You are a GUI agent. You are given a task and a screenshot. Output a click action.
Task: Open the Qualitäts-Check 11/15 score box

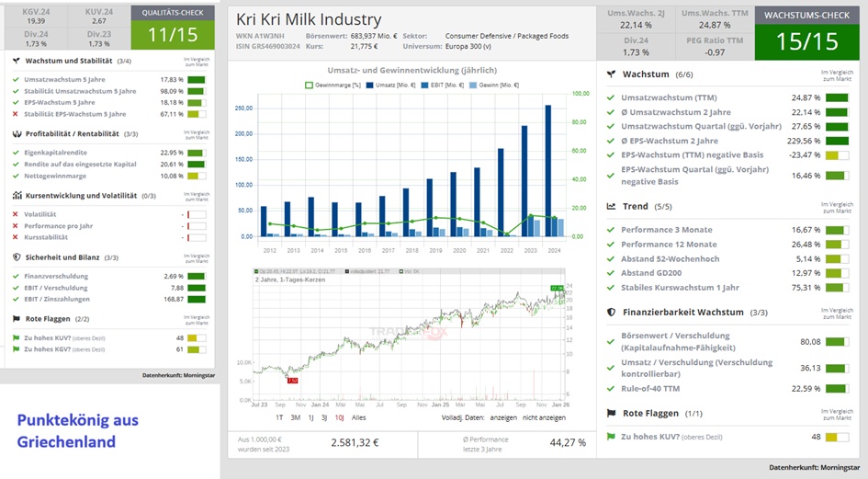[x=173, y=27]
